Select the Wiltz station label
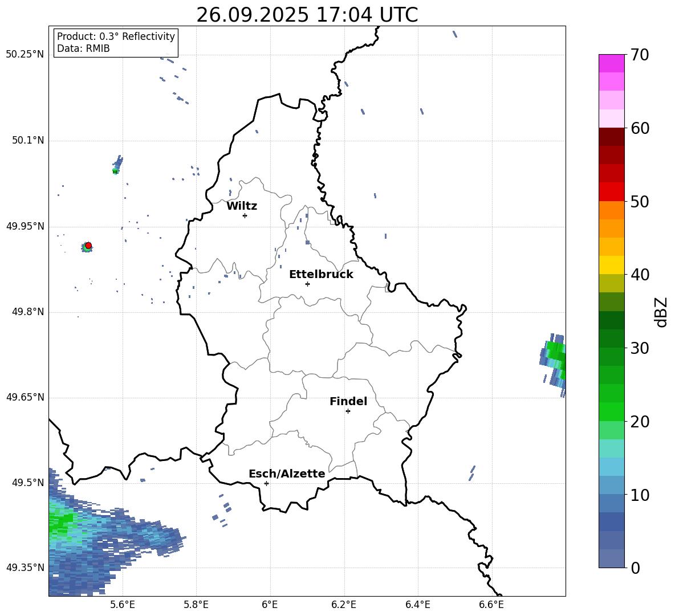The width and height of the screenshot is (675, 616). pyautogui.click(x=242, y=206)
